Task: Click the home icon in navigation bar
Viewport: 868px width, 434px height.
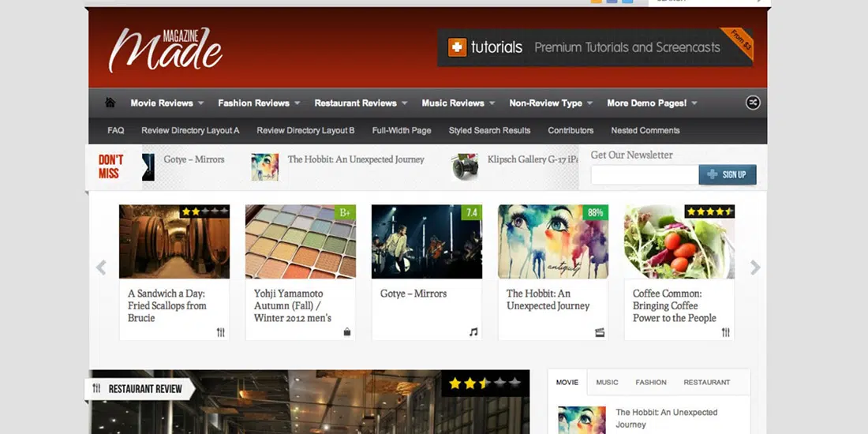Action: [110, 103]
